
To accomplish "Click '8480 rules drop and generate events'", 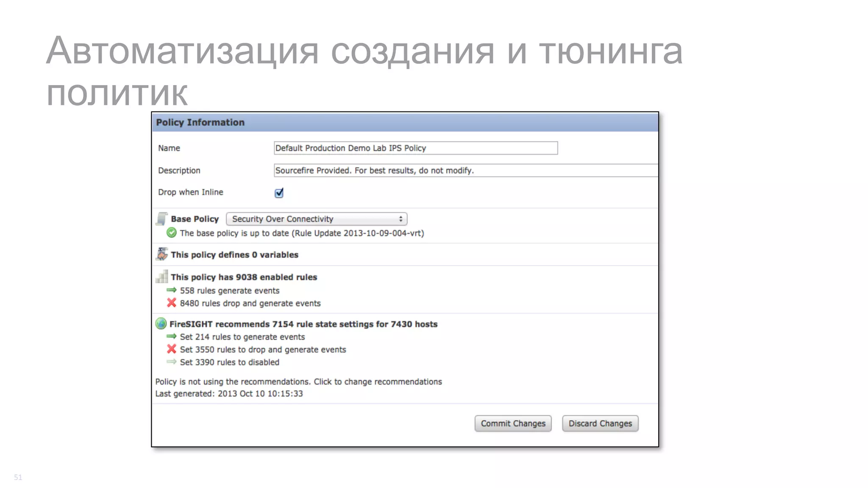I will 250,303.
